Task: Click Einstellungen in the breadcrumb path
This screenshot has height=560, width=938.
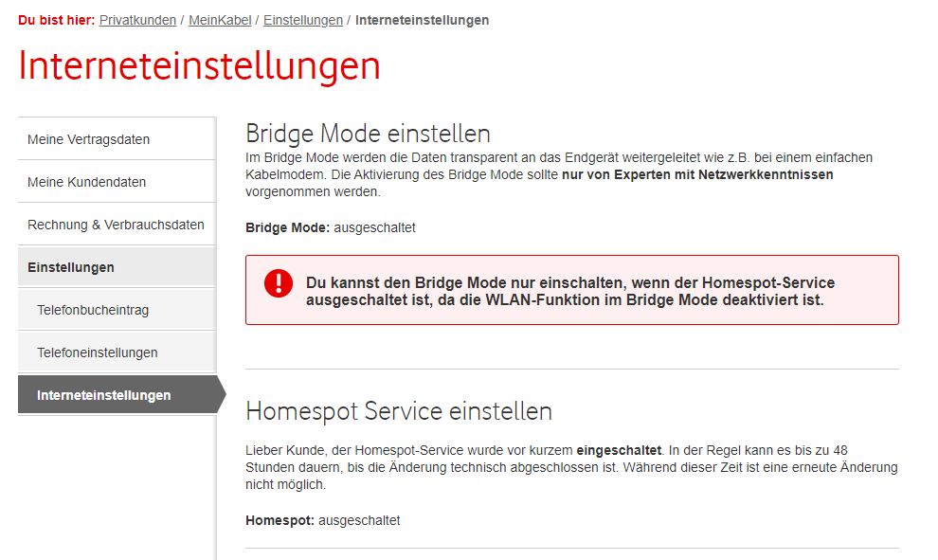Action: pyautogui.click(x=302, y=19)
